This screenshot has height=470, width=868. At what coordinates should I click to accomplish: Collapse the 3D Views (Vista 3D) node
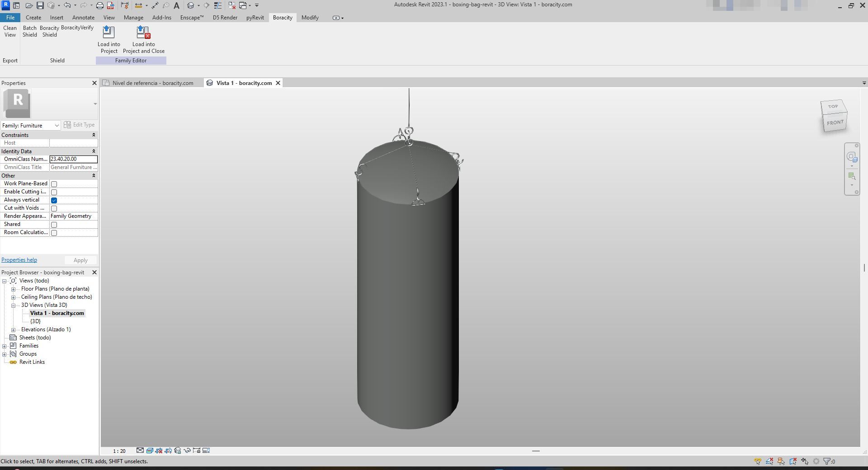[x=14, y=305]
